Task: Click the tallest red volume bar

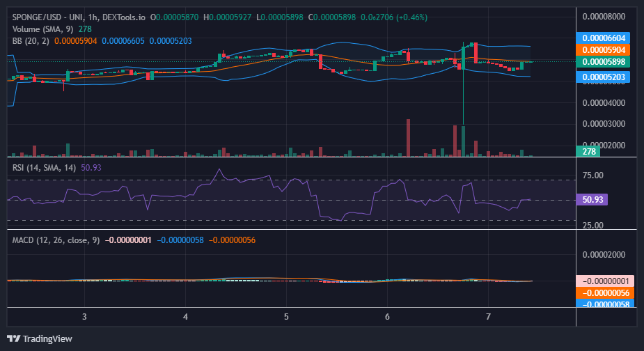Action: click(x=408, y=138)
